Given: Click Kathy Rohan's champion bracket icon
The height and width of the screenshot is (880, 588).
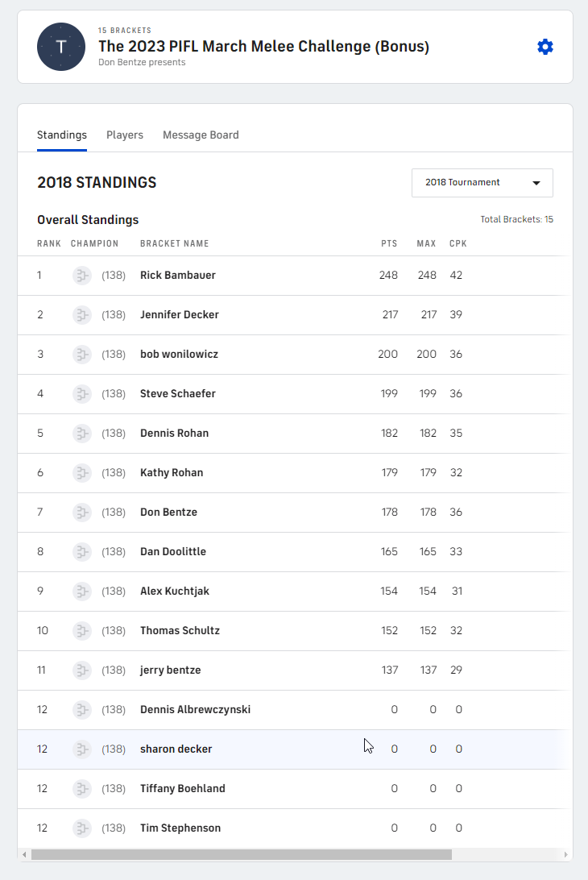Looking at the screenshot, I should pos(81,473).
